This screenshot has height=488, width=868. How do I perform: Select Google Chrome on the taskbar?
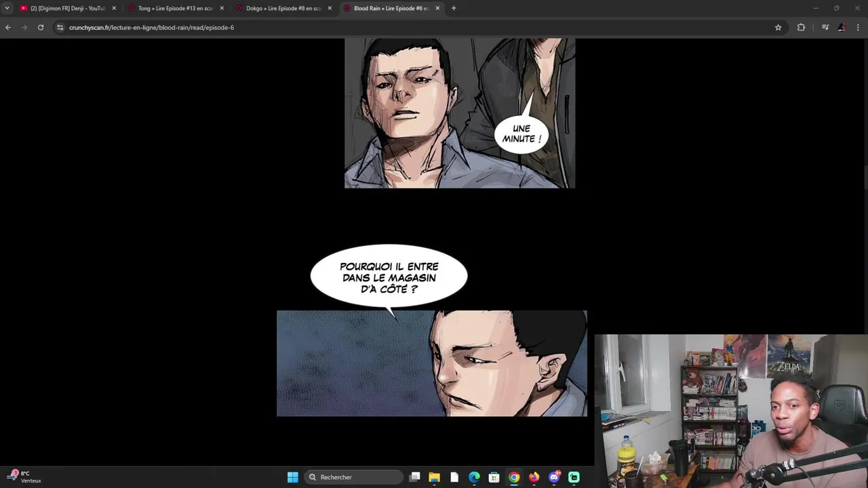(514, 477)
